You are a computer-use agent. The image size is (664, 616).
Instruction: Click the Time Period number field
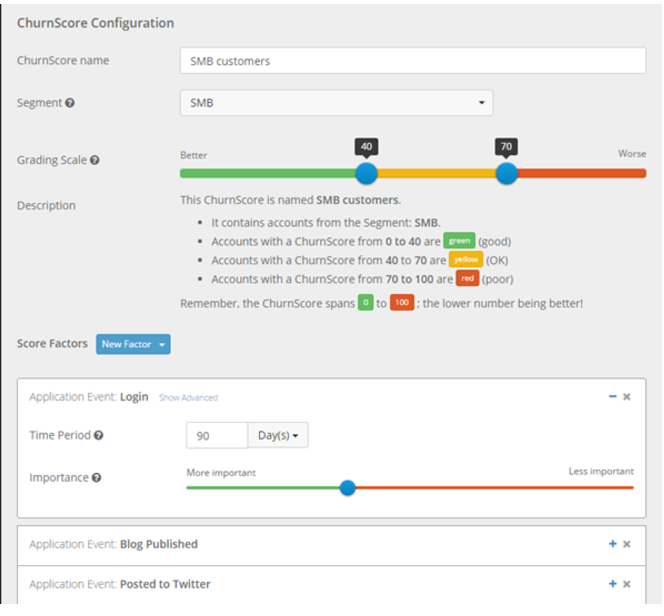click(216, 436)
